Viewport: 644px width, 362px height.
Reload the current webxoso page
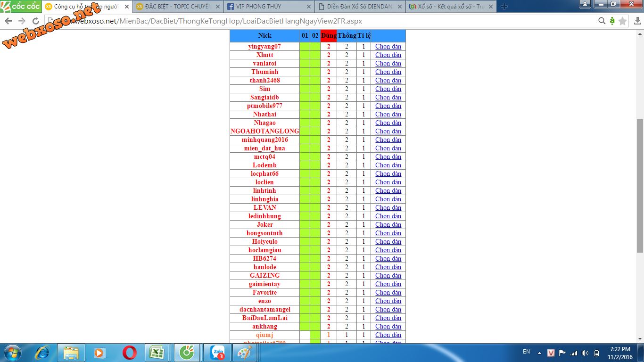[x=36, y=21]
